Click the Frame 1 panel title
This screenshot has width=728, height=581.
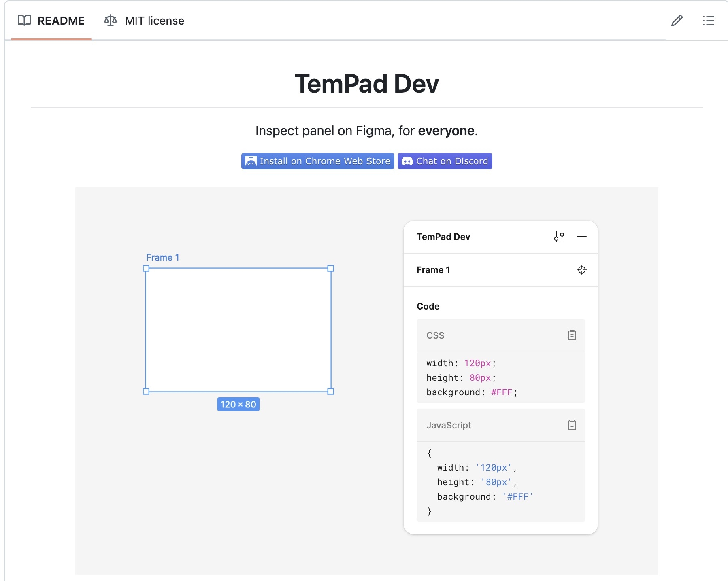click(433, 270)
